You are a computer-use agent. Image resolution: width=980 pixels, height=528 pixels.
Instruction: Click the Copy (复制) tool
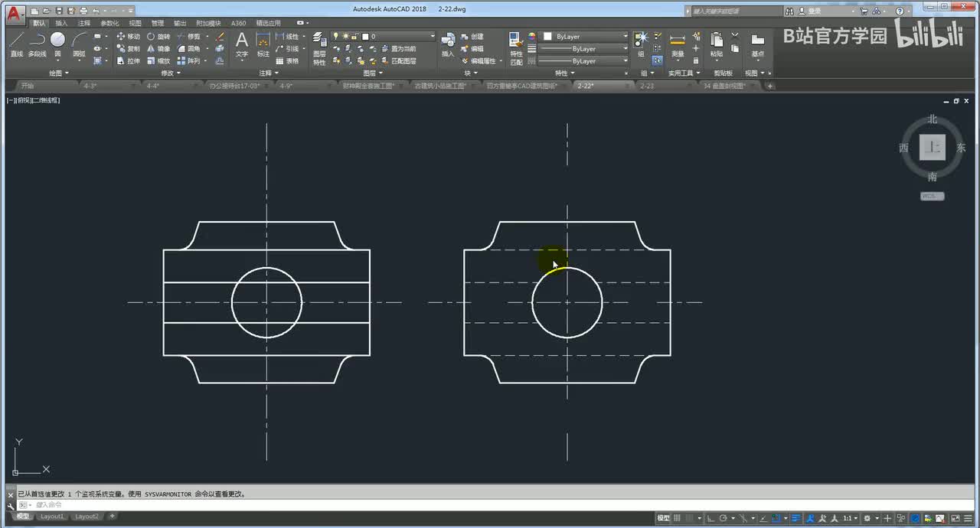tap(128, 49)
